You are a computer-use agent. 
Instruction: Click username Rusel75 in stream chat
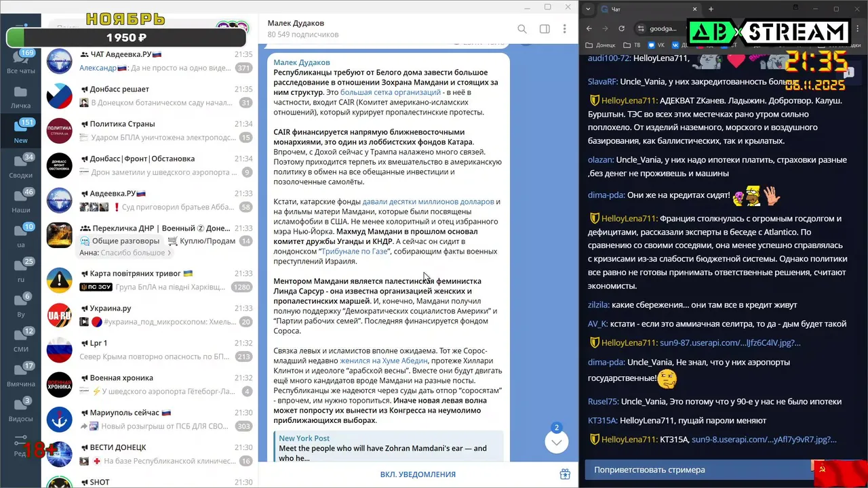(x=603, y=401)
